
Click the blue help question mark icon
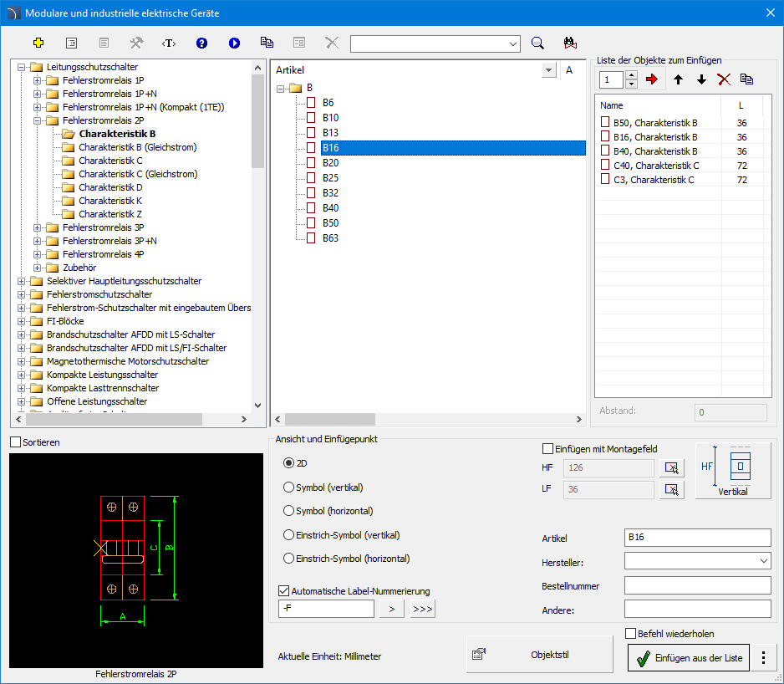(x=201, y=43)
